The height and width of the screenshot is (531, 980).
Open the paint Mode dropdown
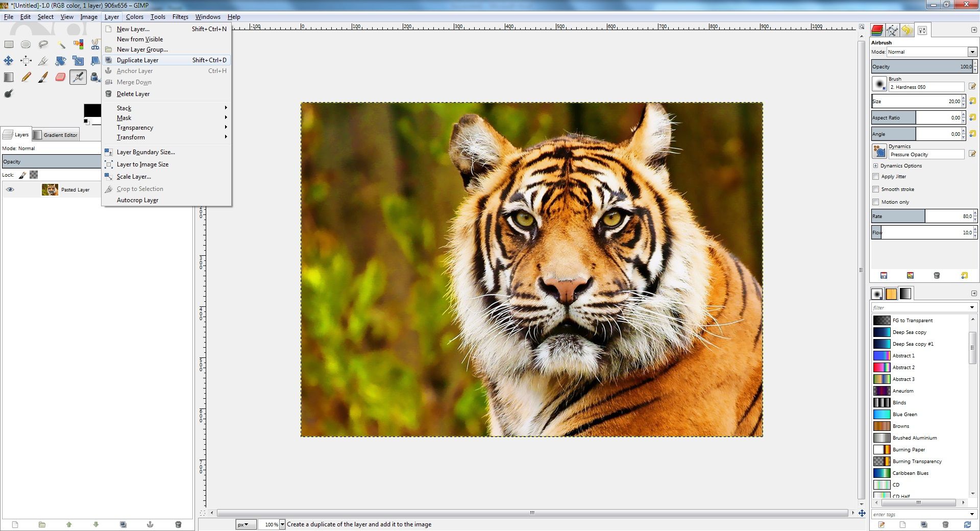pyautogui.click(x=971, y=52)
